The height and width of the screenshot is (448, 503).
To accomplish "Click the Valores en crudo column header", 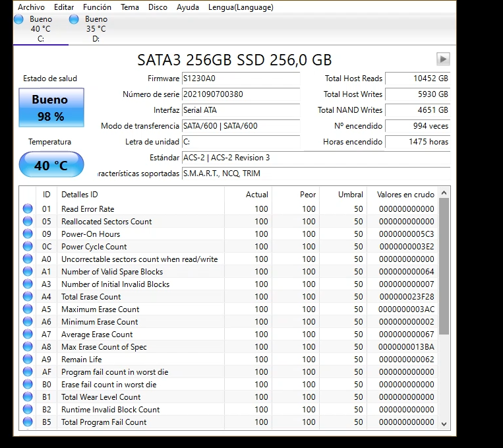I will pyautogui.click(x=403, y=195).
